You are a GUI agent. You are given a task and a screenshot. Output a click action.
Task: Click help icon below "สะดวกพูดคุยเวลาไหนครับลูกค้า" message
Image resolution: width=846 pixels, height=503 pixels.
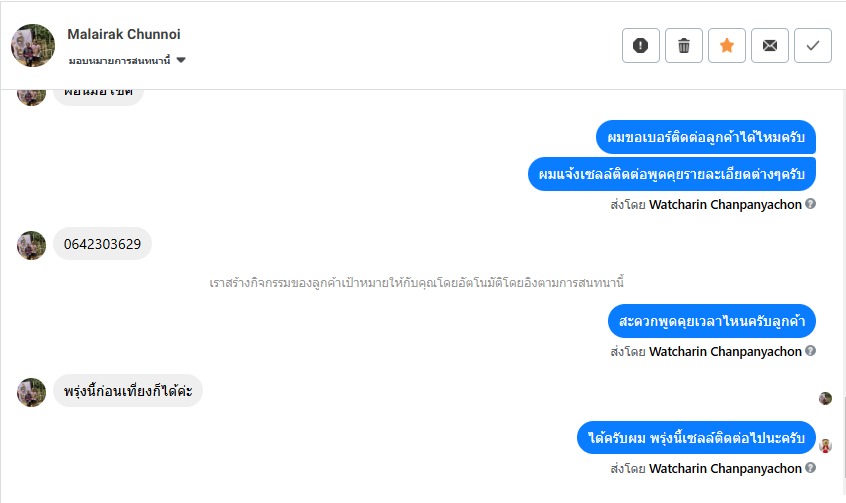click(x=811, y=351)
